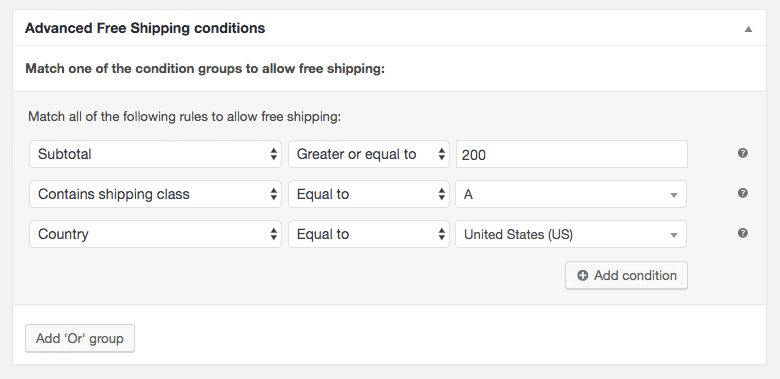Click arrow of shipping class A select
The image size is (780, 379).
[674, 195]
